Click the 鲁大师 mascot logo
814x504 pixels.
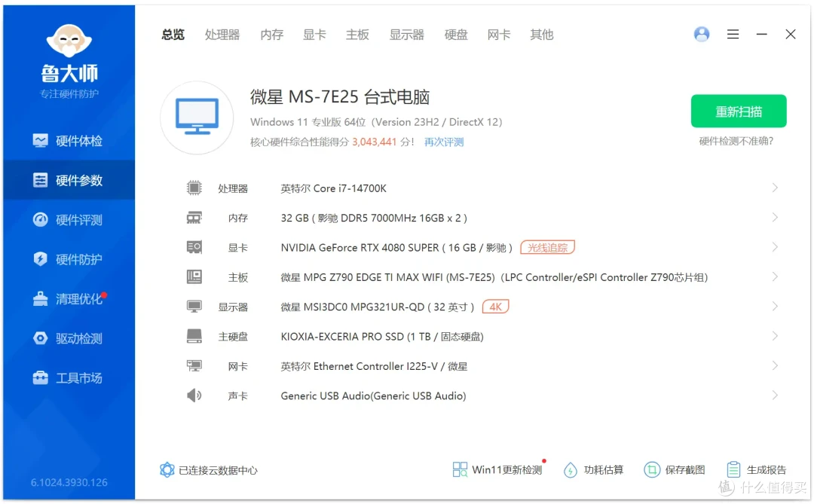click(x=69, y=41)
